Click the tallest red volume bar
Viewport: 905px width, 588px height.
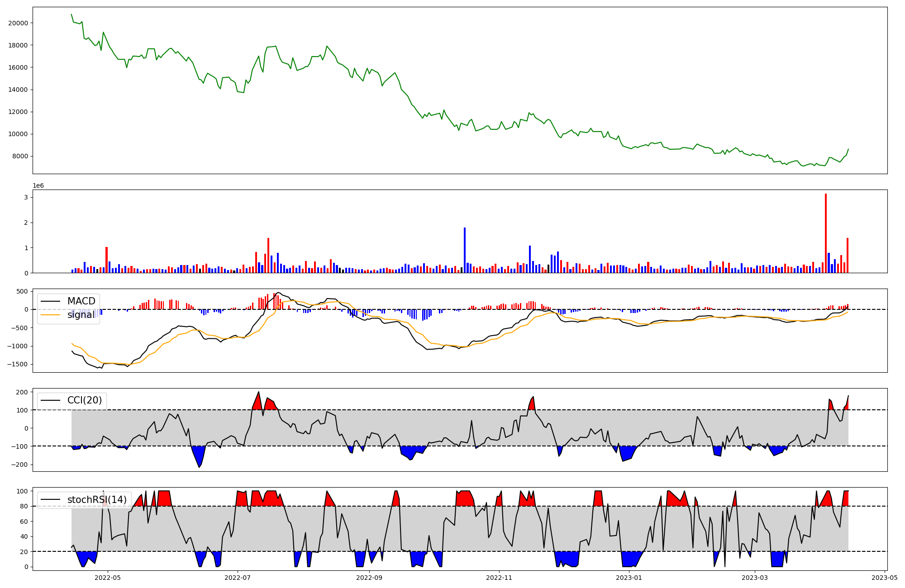(826, 233)
